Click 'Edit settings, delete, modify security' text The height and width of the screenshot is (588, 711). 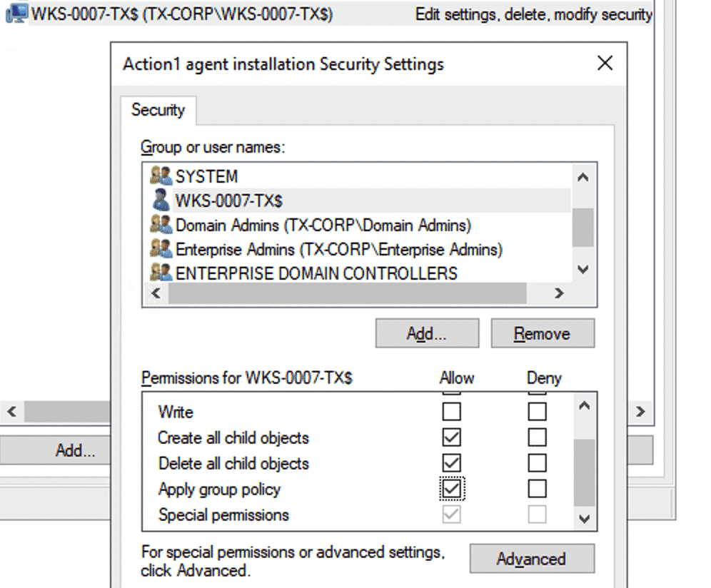(x=534, y=14)
